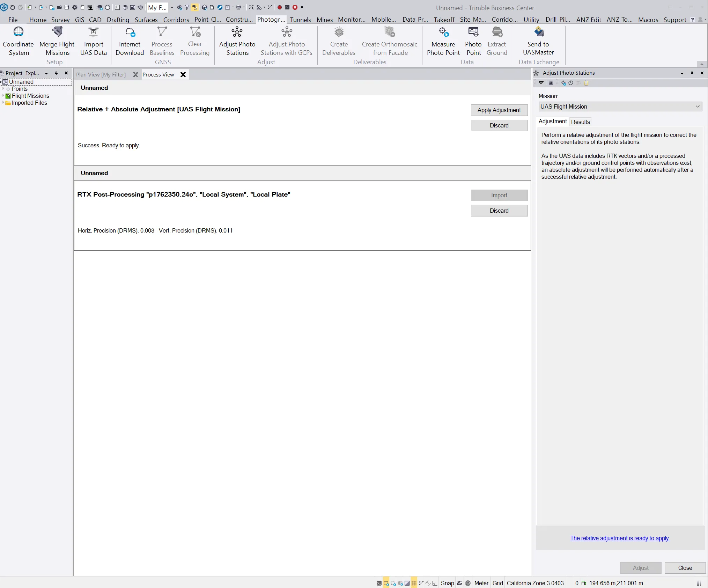708x588 pixels.
Task: Click California Zone 3 0403 in status bar
Action: (x=535, y=583)
